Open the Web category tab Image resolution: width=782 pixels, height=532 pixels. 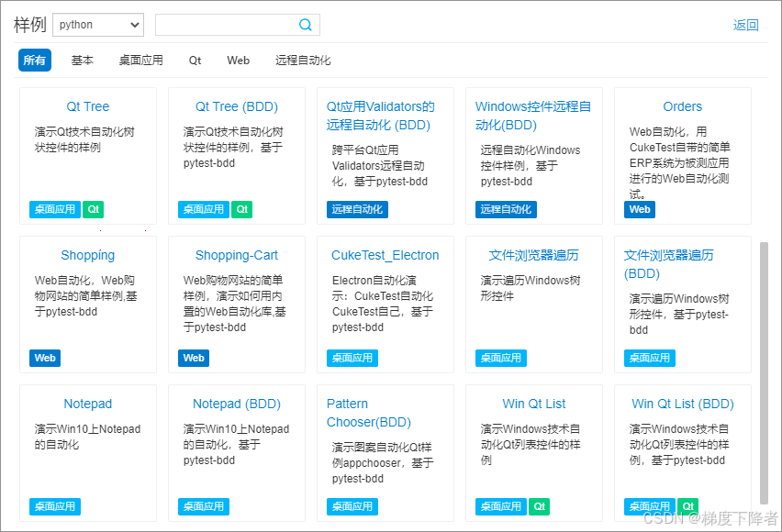pyautogui.click(x=238, y=61)
